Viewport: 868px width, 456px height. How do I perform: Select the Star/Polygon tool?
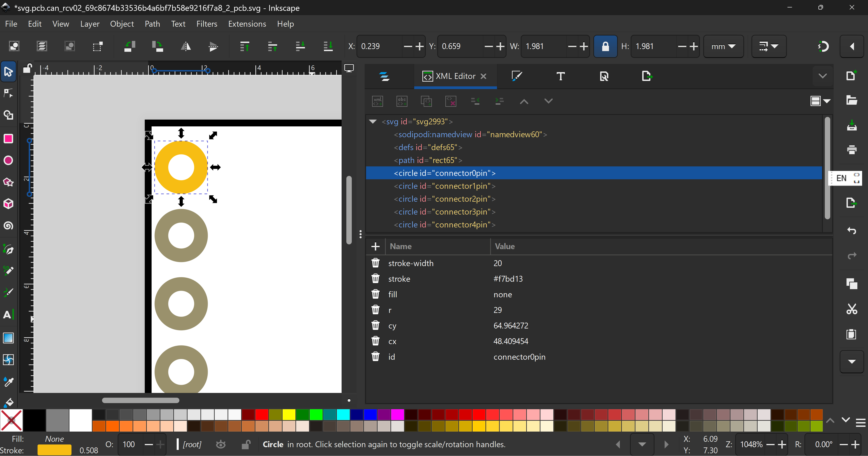8,182
